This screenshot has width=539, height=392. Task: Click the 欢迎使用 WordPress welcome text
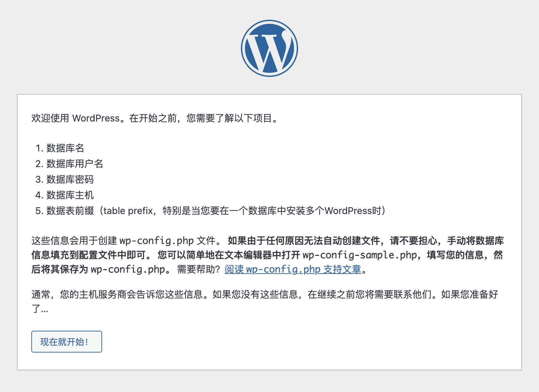(76, 118)
